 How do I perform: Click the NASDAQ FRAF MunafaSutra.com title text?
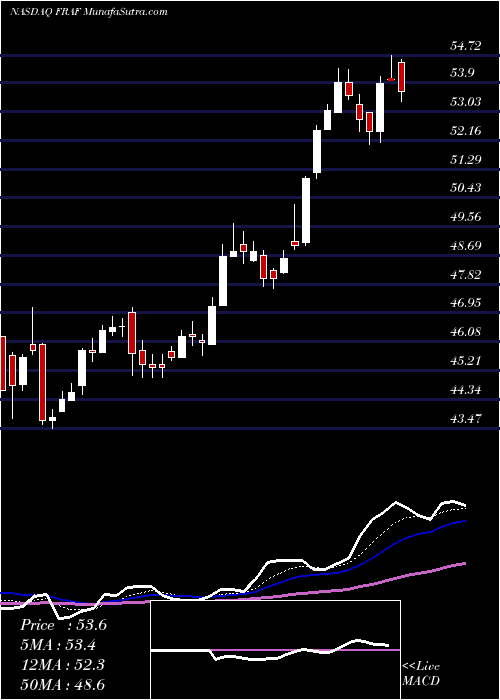click(88, 11)
